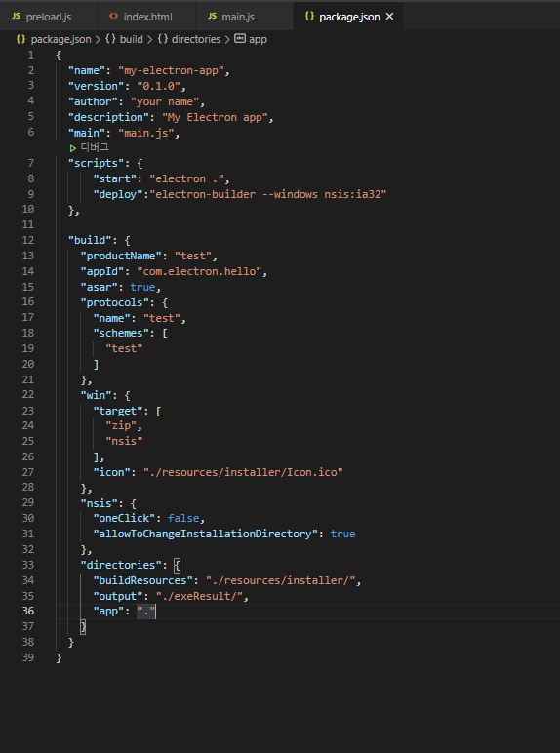Screen dimensions: 560x753
Task: Select the package.json editor tab
Action: [x=349, y=17]
